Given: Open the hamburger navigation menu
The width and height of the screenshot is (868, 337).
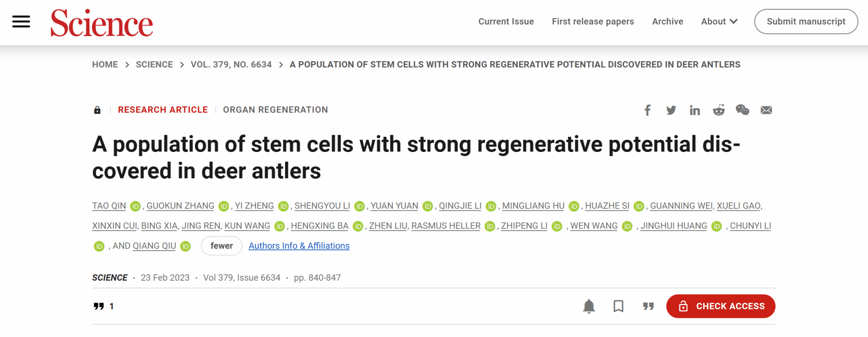Looking at the screenshot, I should (x=21, y=22).
